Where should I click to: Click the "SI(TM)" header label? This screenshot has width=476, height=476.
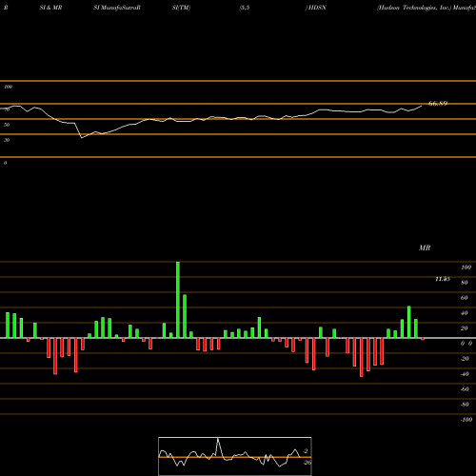181,8
